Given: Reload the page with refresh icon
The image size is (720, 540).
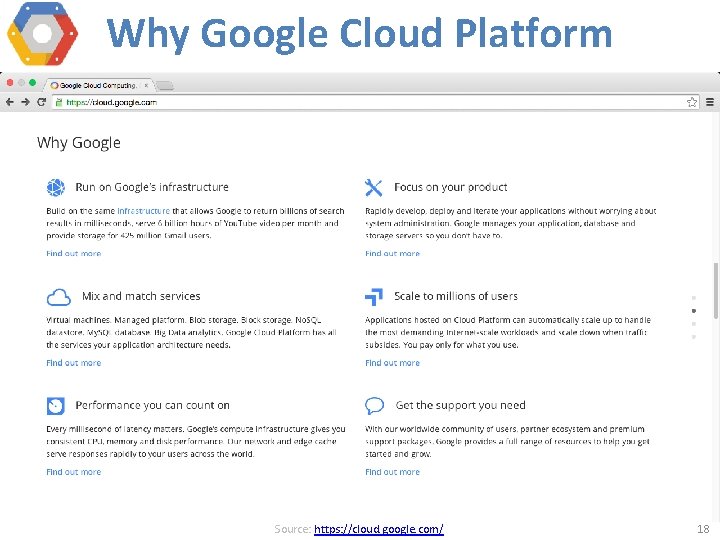Looking at the screenshot, I should tap(41, 102).
